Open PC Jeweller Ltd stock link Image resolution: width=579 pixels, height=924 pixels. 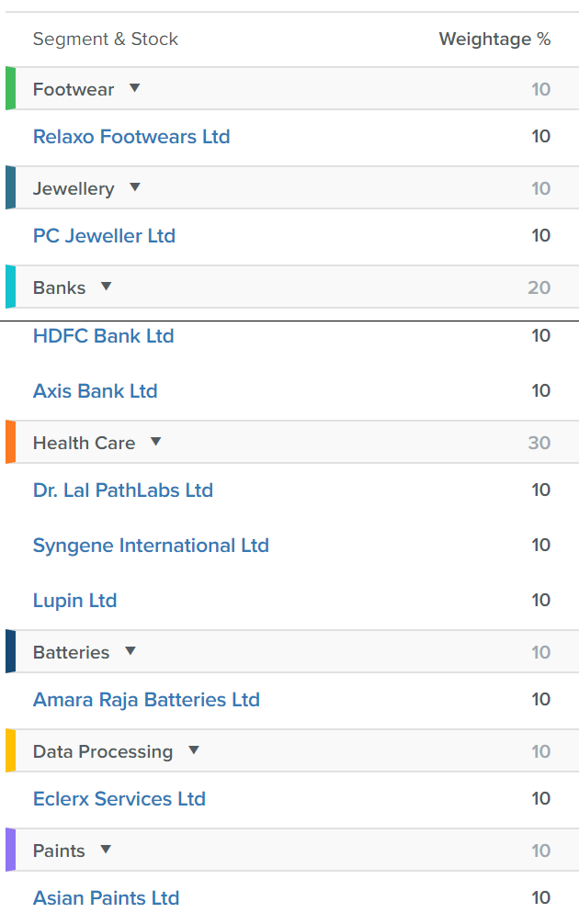point(105,236)
